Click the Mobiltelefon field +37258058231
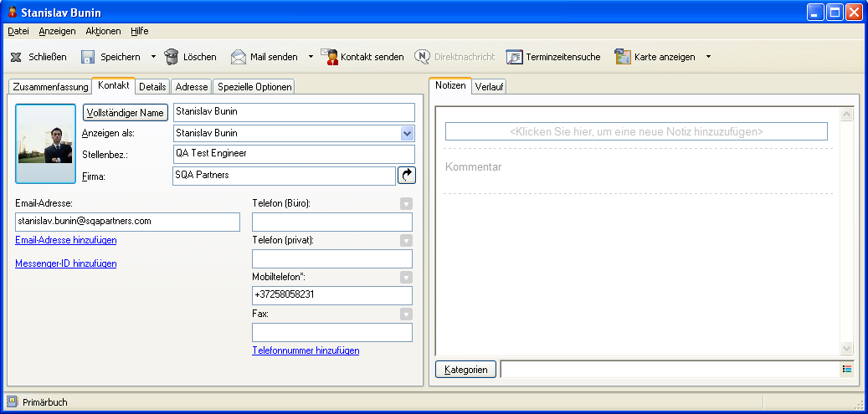Viewport: 868px width, 414px height. click(x=332, y=295)
